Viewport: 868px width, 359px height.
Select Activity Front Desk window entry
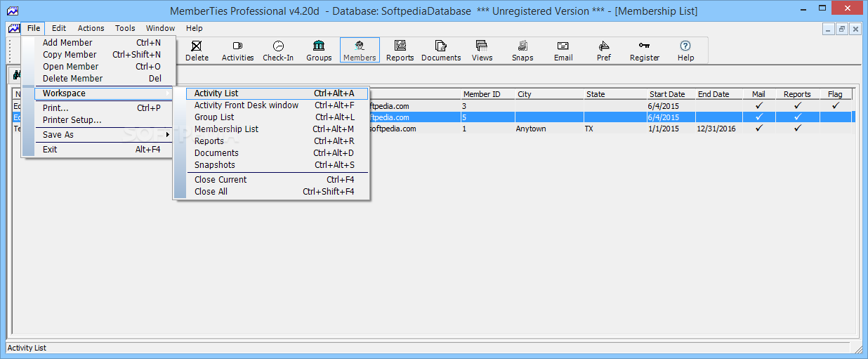point(277,105)
